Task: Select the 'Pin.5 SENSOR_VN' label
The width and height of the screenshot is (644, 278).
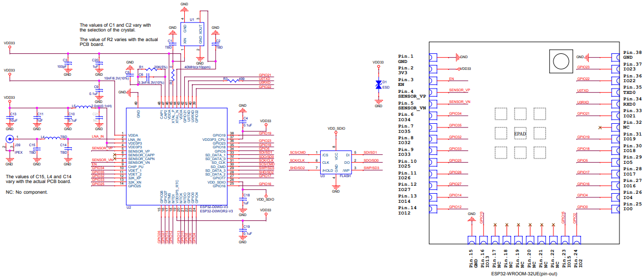Action: point(412,106)
